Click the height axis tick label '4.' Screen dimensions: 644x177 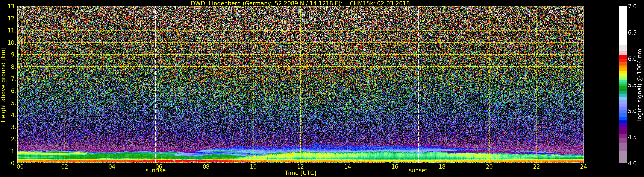(x=14, y=115)
